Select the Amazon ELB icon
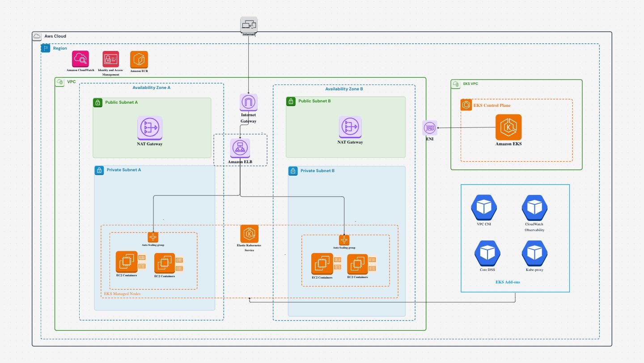 (x=240, y=148)
